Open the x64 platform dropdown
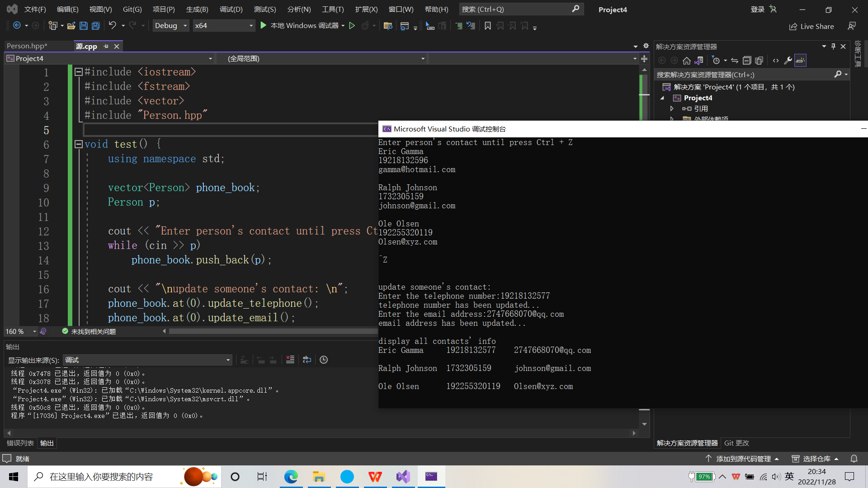 pos(223,26)
